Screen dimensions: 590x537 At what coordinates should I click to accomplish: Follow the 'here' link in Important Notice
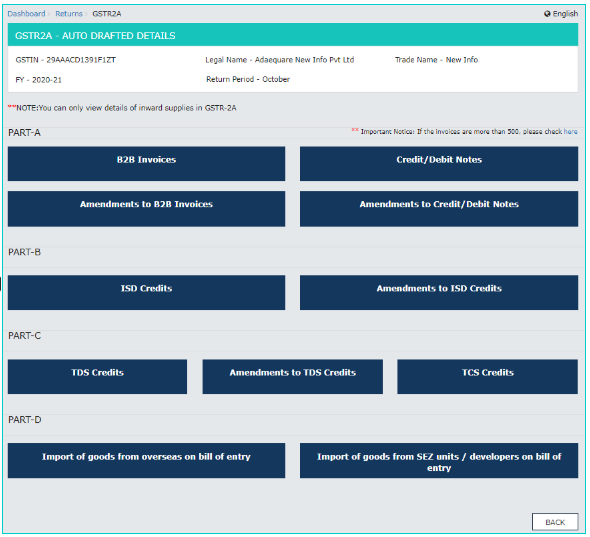tap(570, 131)
